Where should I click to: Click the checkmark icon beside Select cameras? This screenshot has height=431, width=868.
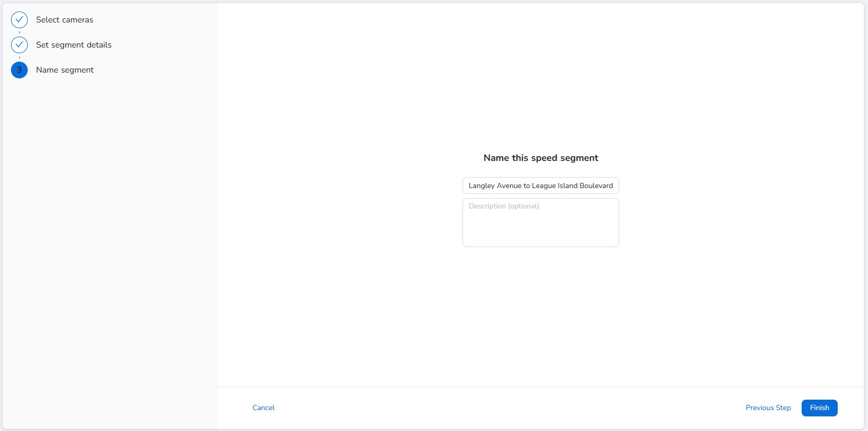click(19, 20)
